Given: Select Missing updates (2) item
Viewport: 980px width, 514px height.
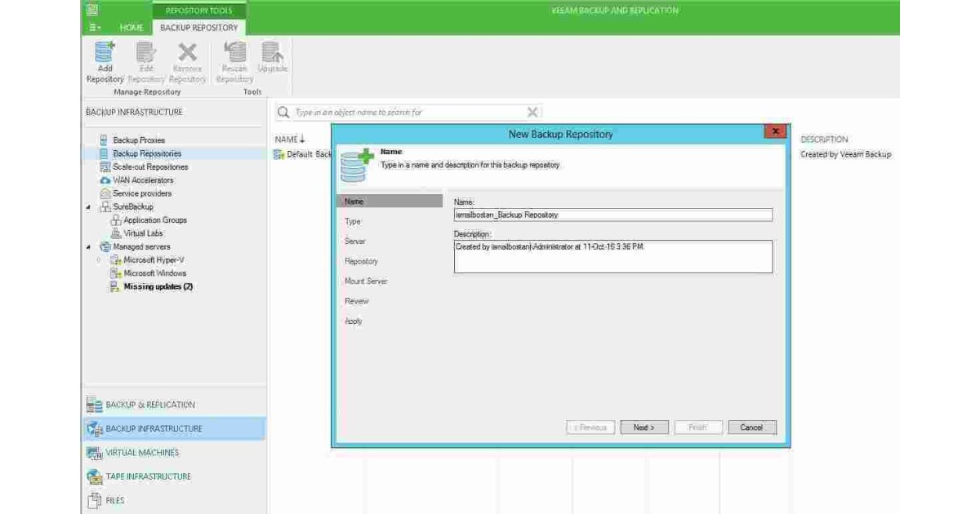Looking at the screenshot, I should (158, 287).
